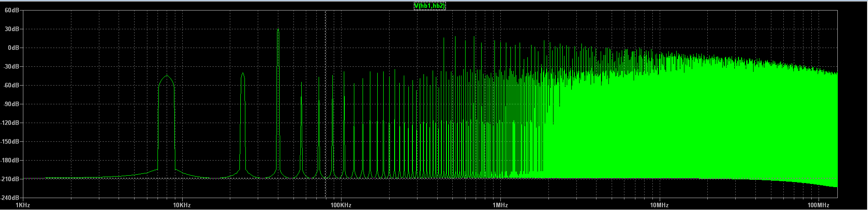Click the 1KHz frequency axis label
The image size is (868, 210).
(23, 205)
